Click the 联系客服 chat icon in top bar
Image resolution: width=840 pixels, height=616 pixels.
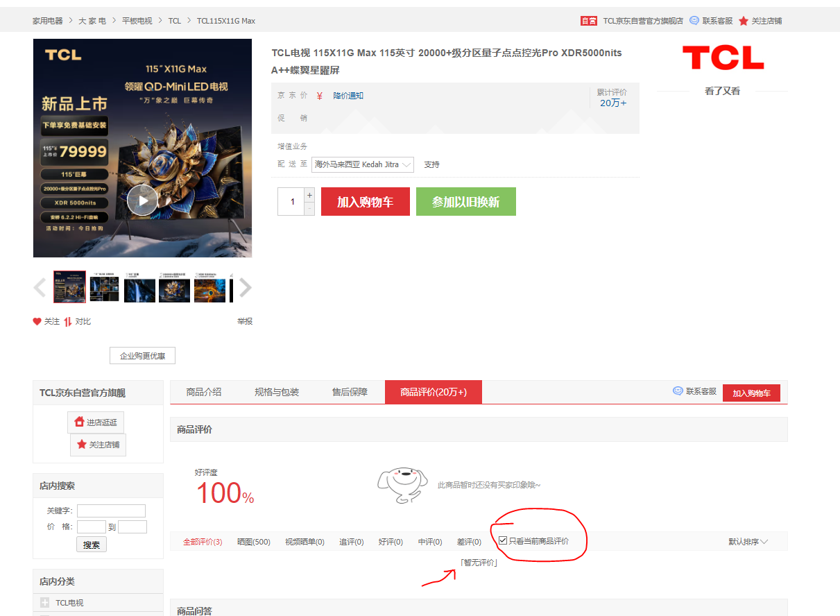point(694,21)
